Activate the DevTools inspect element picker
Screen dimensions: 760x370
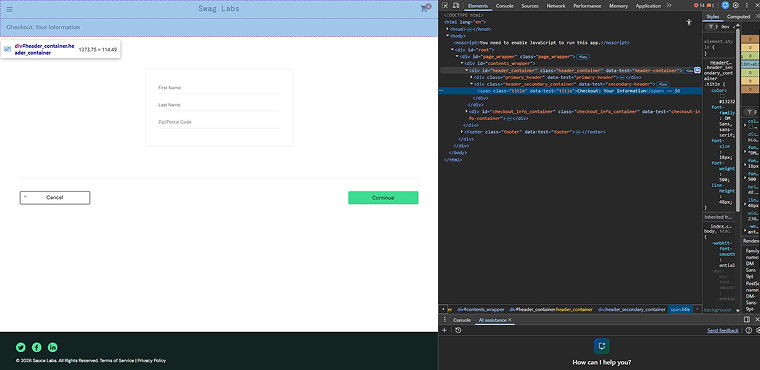[x=445, y=6]
